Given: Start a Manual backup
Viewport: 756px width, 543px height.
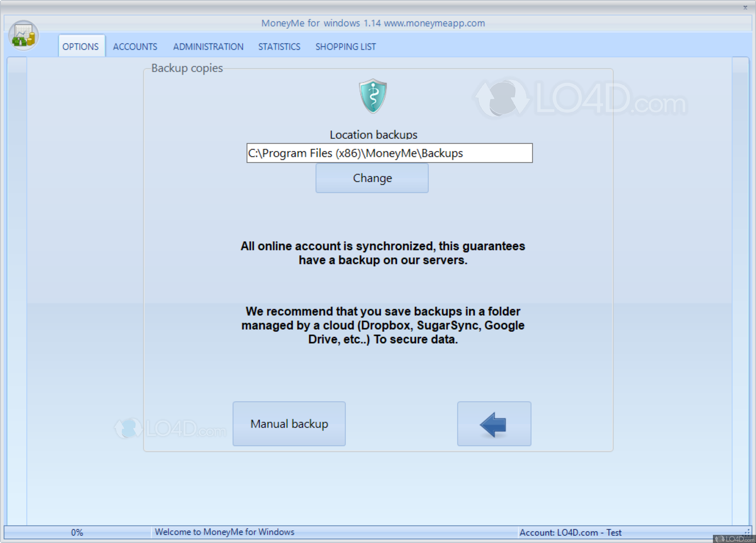Looking at the screenshot, I should 289,424.
